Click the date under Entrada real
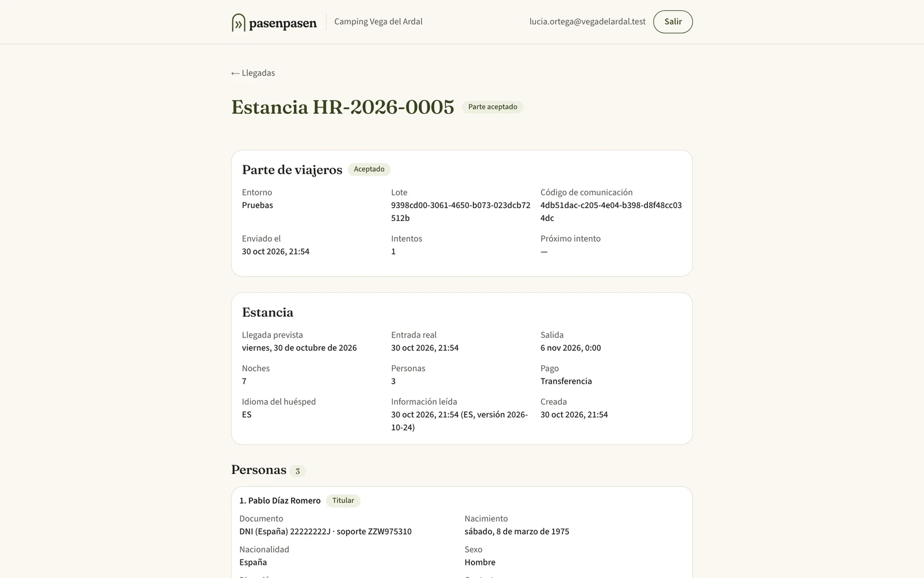This screenshot has height=578, width=924. [424, 348]
